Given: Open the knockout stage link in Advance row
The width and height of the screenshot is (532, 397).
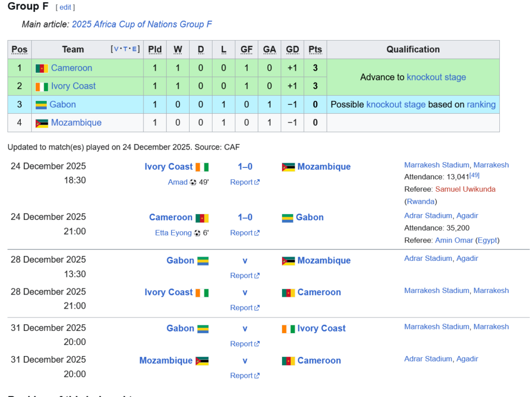Looking at the screenshot, I should pos(436,77).
